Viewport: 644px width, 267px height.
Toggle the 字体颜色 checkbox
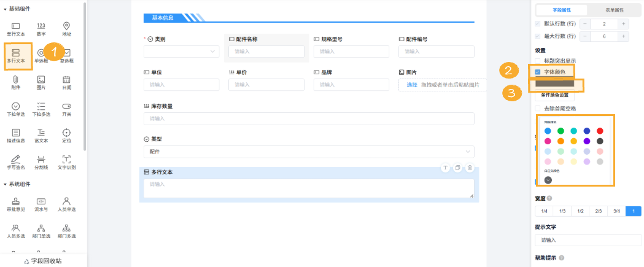point(538,72)
